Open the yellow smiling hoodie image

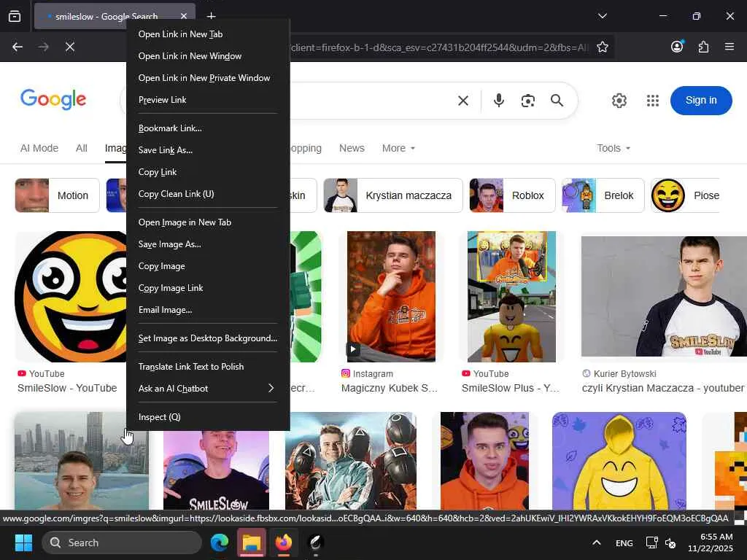point(619,461)
